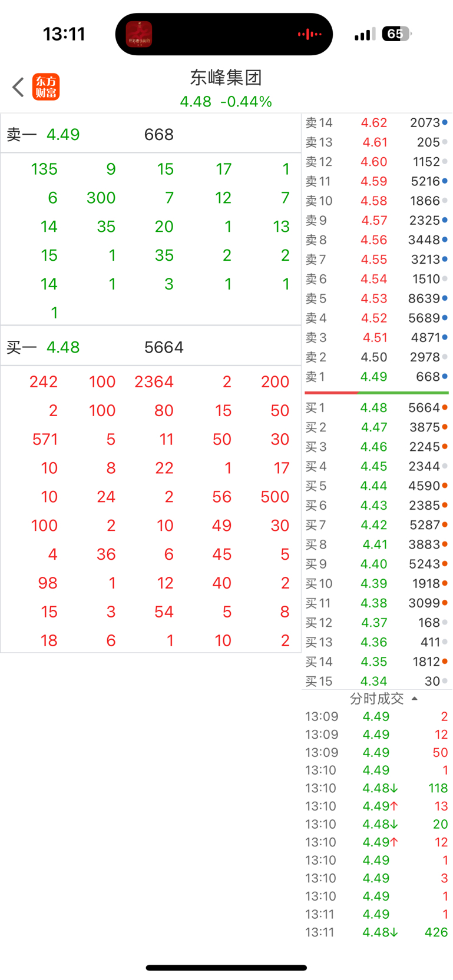This screenshot has height=980, width=453.
Task: Select the 买3 volume 2245
Action: point(425,447)
